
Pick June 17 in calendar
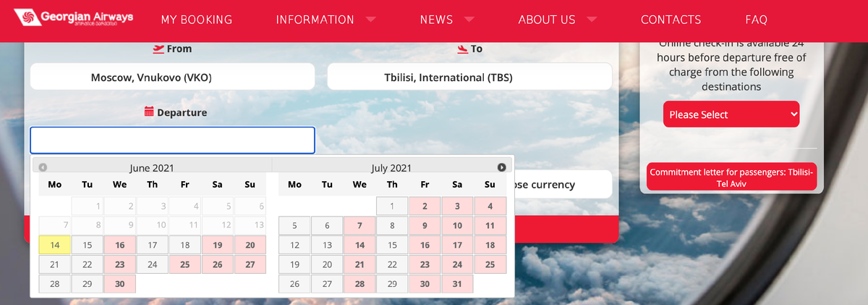[153, 245]
